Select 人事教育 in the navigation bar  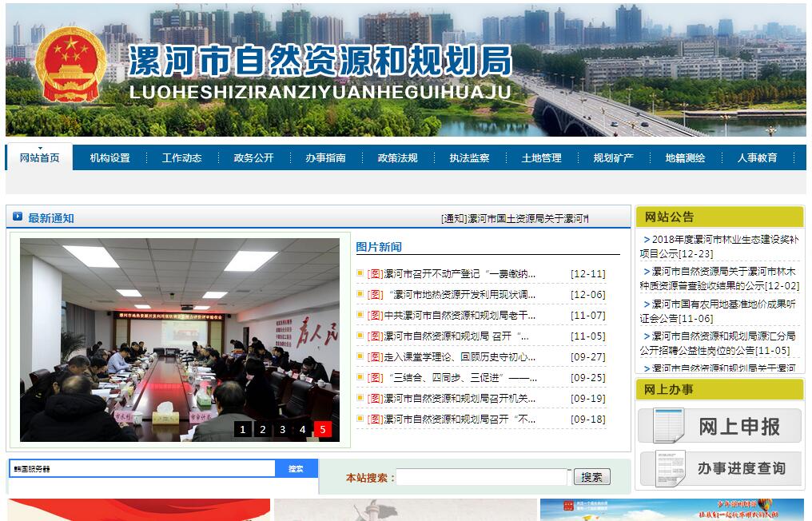point(757,158)
